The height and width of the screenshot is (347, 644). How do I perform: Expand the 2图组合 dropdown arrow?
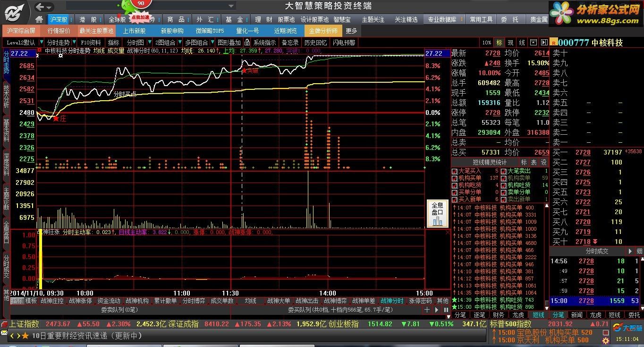tap(179, 43)
